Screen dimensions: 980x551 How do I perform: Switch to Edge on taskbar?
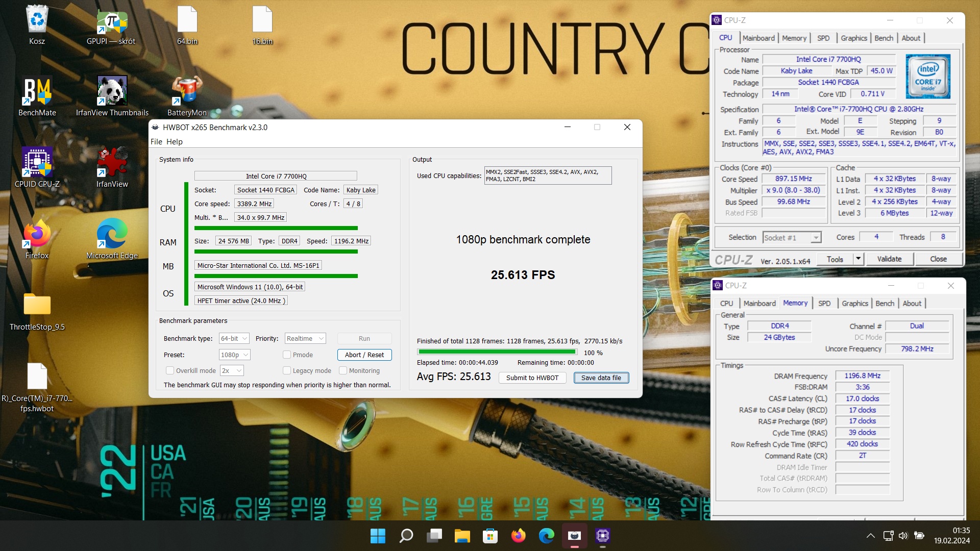coord(546,536)
